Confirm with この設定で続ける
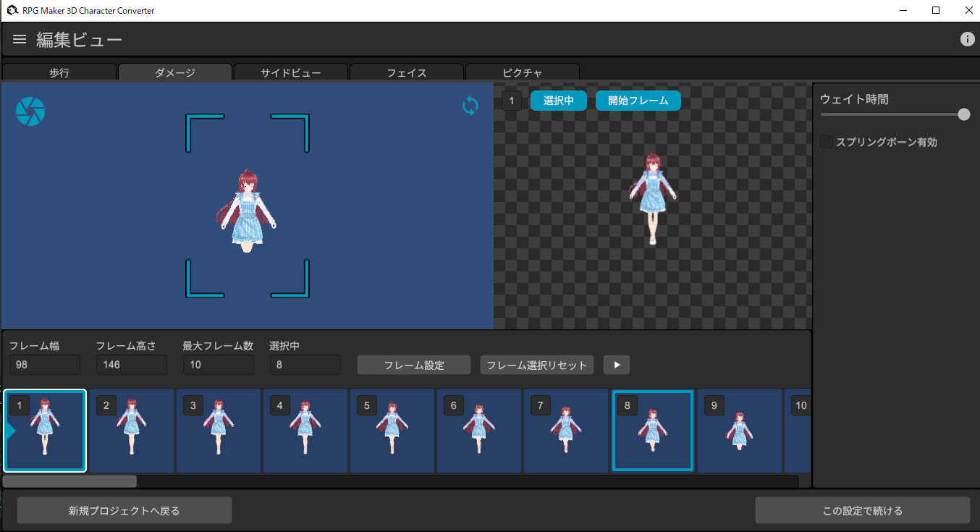Viewport: 980px width, 532px height. point(863,510)
